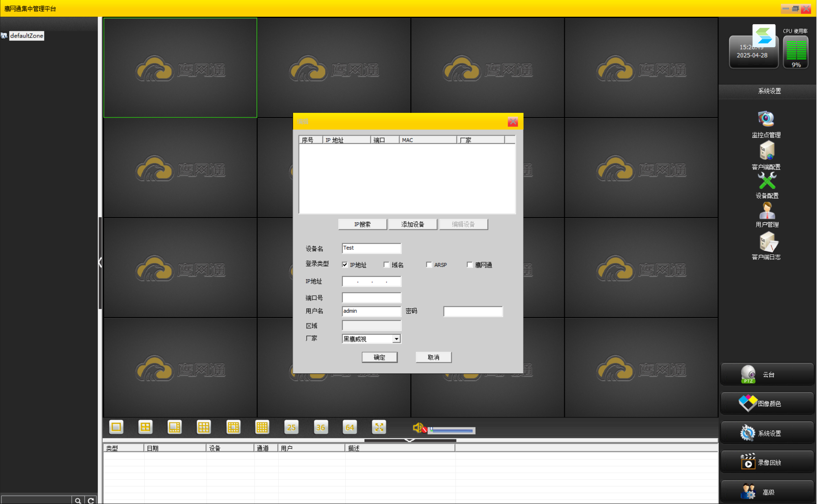Click the IP搜索 button
The height and width of the screenshot is (504, 817).
[x=362, y=224]
